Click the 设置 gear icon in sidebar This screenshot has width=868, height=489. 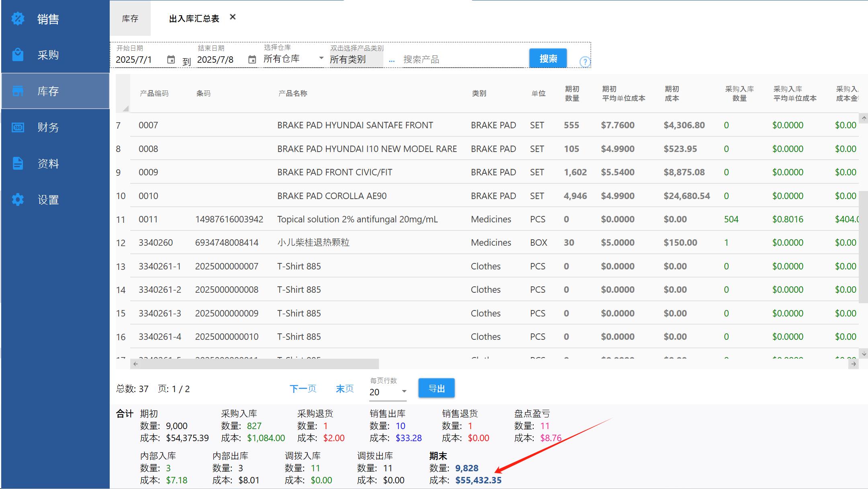[x=18, y=199]
